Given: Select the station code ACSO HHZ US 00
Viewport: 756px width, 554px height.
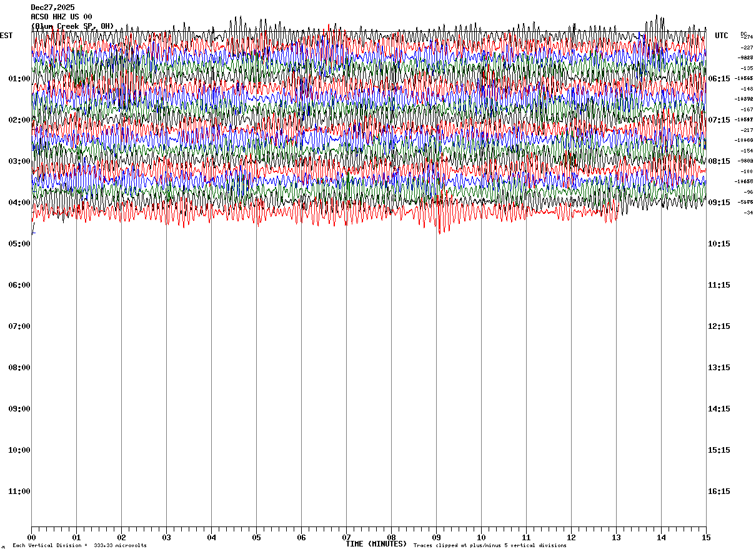Looking at the screenshot, I should (61, 17).
